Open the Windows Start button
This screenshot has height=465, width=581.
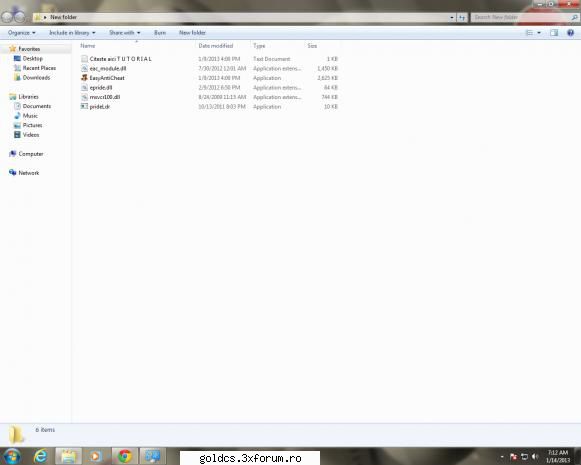pos(12,456)
